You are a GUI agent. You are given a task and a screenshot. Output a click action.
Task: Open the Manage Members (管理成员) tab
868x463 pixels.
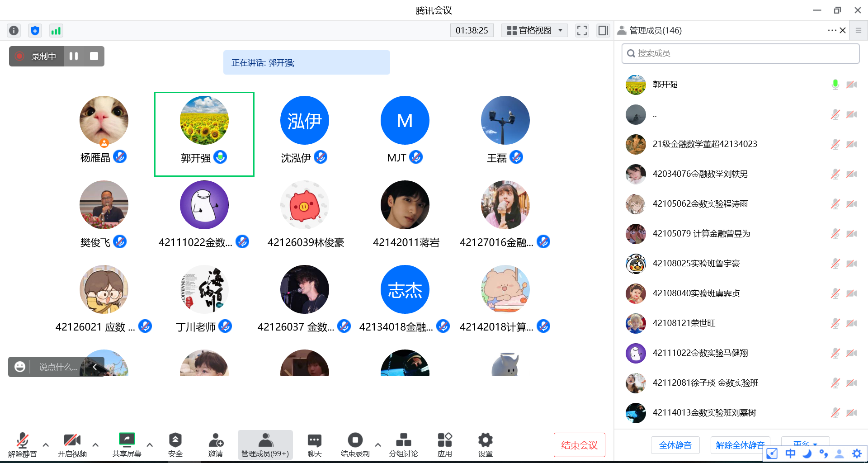(265, 445)
